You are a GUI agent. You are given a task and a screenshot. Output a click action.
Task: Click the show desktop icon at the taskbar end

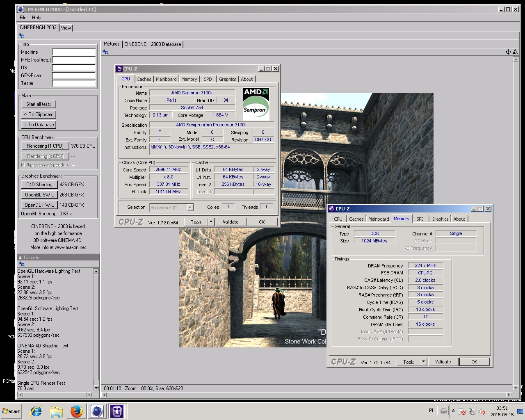520,411
